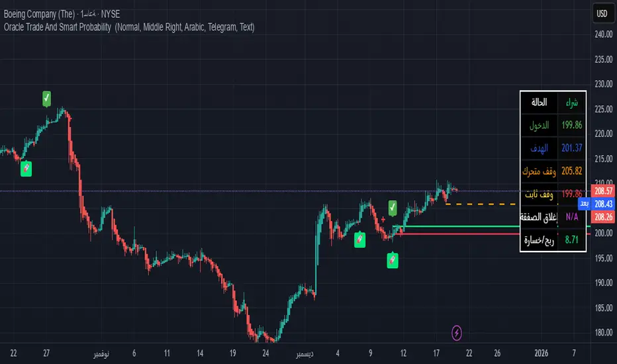Click the الحالة header cell in the table
This screenshot has width=617, height=364.
539,103
